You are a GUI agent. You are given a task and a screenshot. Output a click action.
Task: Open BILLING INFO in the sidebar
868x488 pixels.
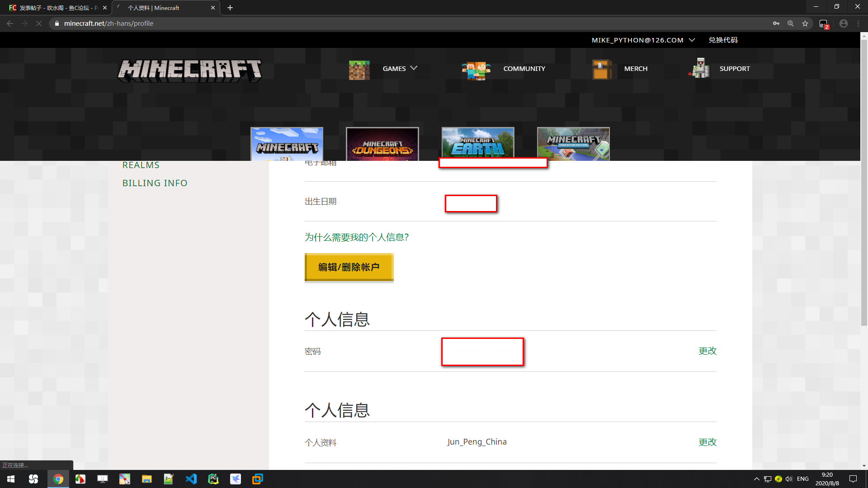tap(155, 183)
